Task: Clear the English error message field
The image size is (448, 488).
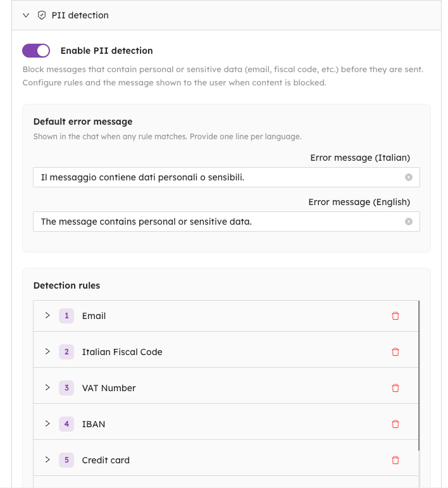Action: point(409,222)
